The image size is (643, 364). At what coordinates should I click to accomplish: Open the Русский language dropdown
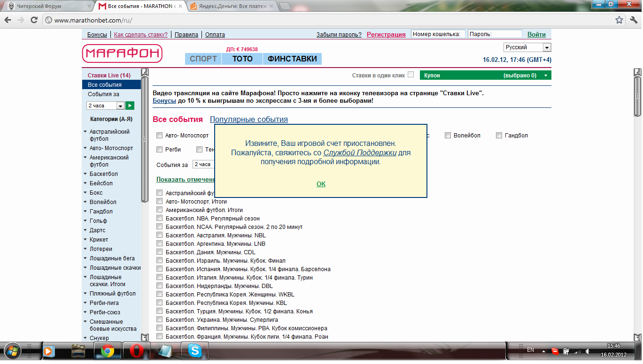tap(527, 47)
